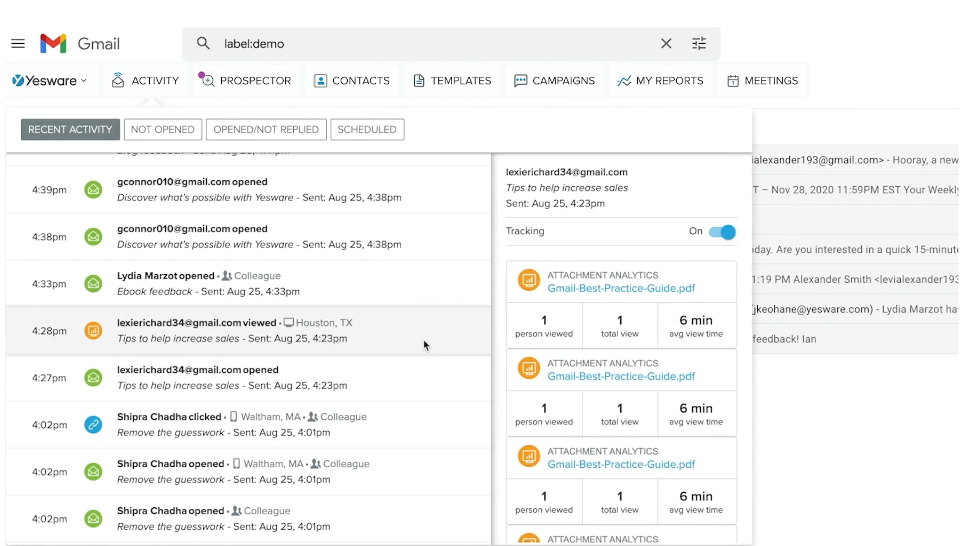The height and width of the screenshot is (546, 964).
Task: Click the lexierichard34@gmail.com header in detail panel
Action: [x=566, y=172]
